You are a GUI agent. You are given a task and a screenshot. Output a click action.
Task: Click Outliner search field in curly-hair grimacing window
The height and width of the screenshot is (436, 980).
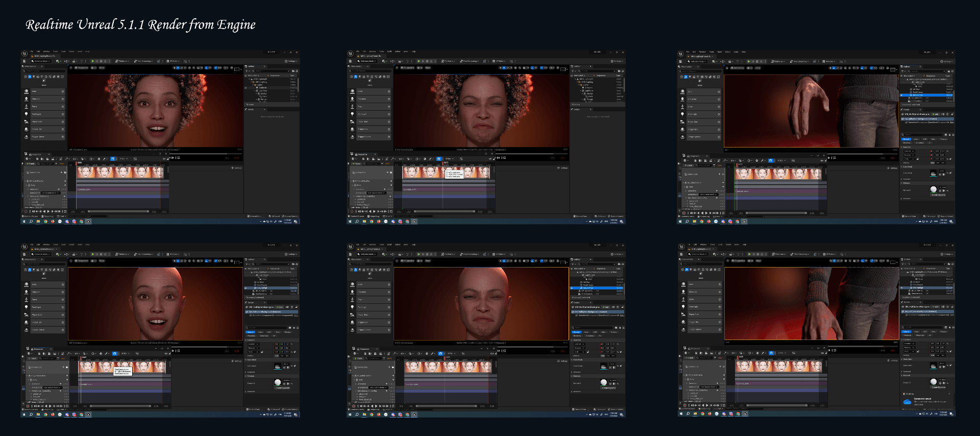tap(597, 71)
